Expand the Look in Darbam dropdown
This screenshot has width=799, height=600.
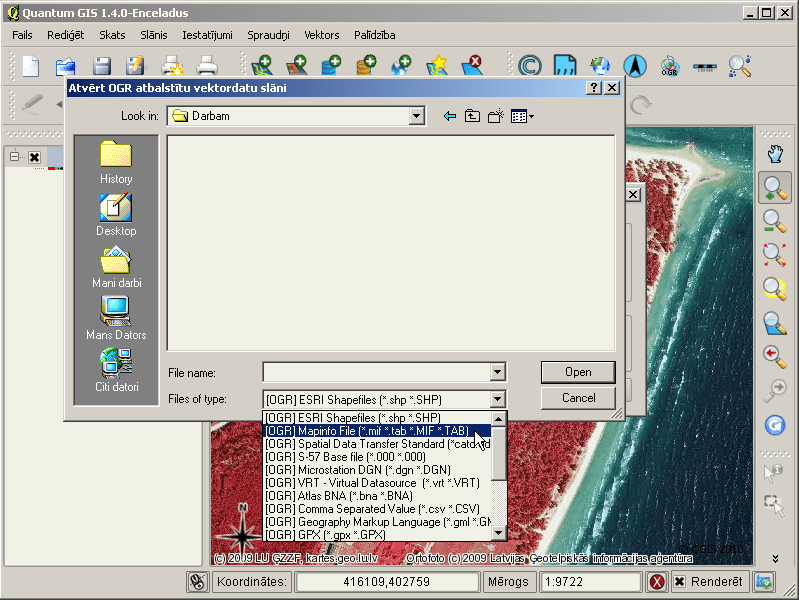point(416,116)
